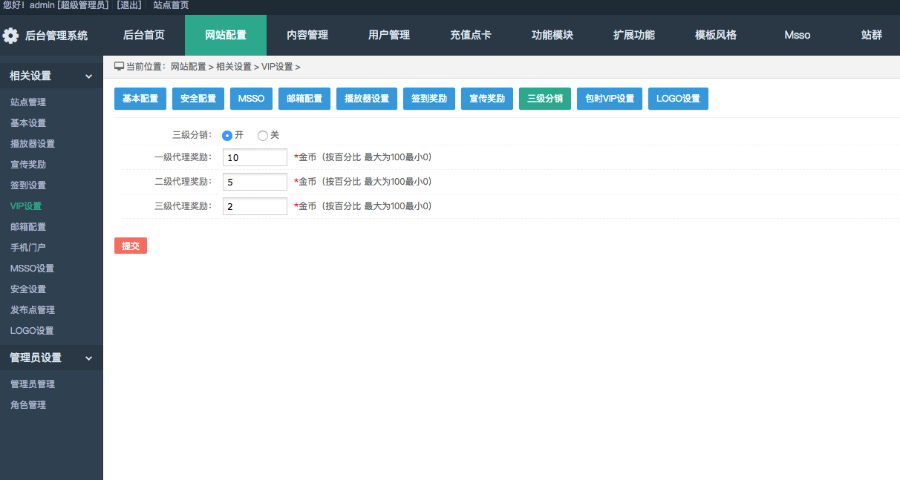Open 管理员管理 in the sidebar
This screenshot has width=900, height=480.
tap(32, 384)
